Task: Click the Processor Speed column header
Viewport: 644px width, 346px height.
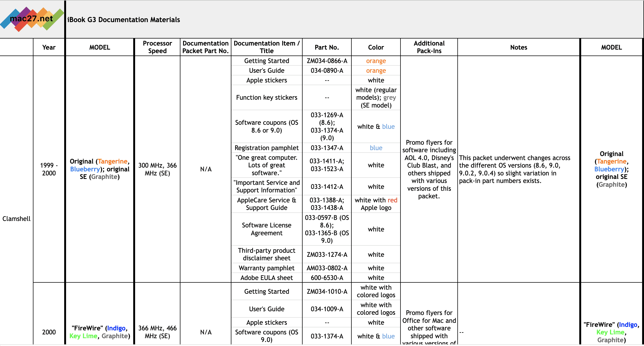Action: coord(157,47)
